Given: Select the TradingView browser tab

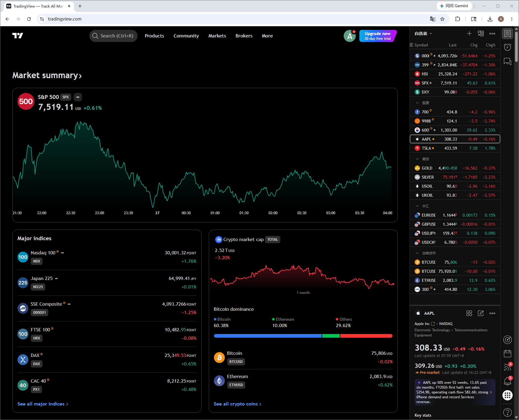Looking at the screenshot, I should [x=39, y=6].
